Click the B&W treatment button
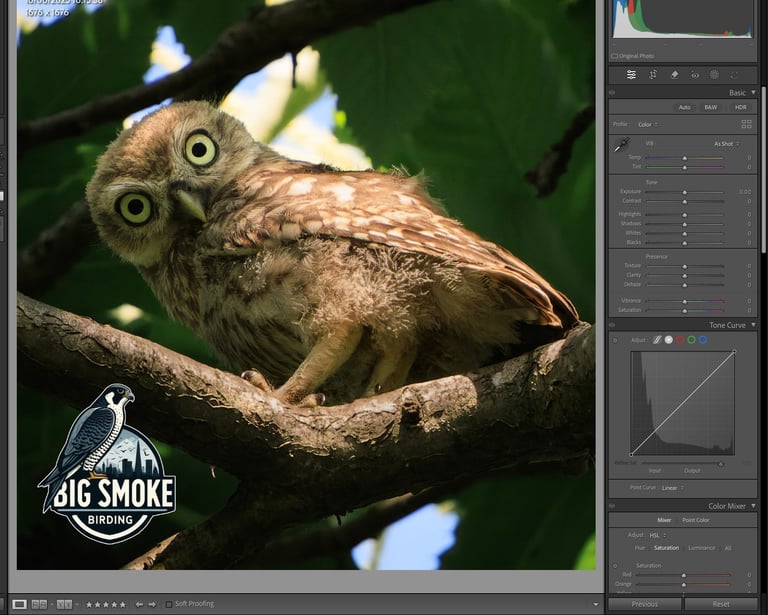This screenshot has height=615, width=768. 711,107
